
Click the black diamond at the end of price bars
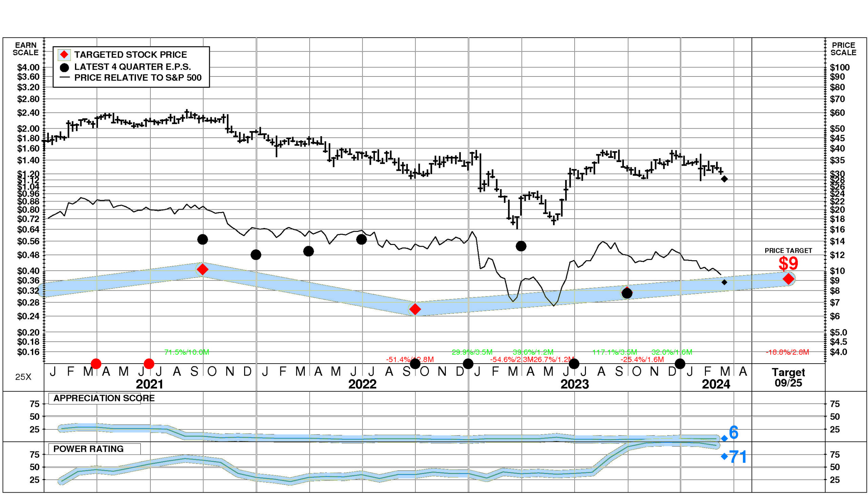pos(725,179)
